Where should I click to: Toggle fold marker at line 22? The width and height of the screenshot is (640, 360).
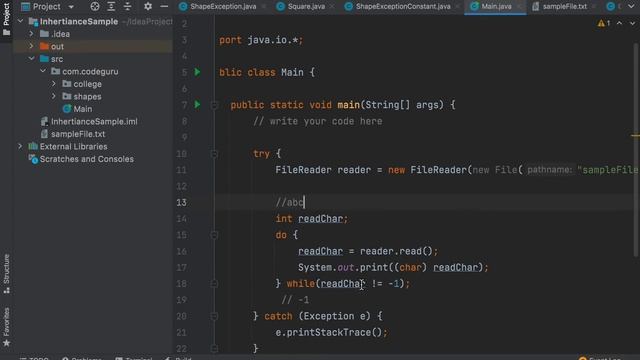214,349
